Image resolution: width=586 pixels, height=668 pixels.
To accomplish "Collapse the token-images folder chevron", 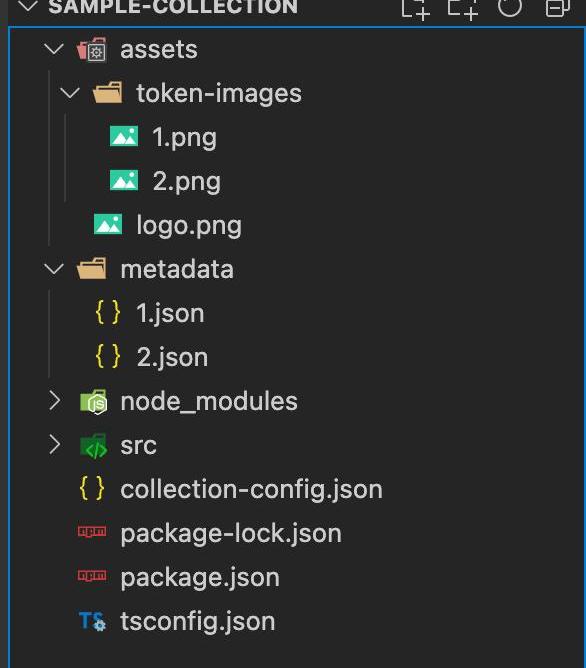I will [x=70, y=93].
